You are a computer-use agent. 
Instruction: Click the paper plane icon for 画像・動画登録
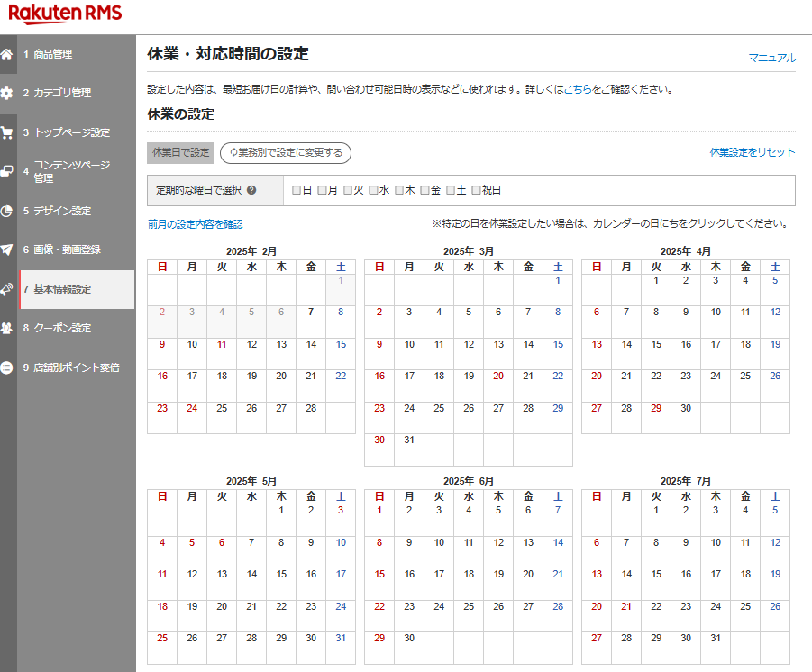pyautogui.click(x=7, y=250)
